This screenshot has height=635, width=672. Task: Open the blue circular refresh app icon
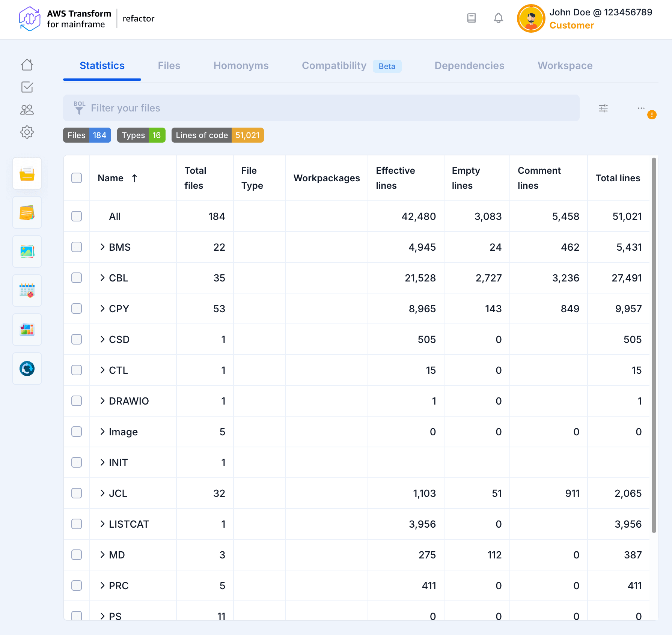(27, 369)
